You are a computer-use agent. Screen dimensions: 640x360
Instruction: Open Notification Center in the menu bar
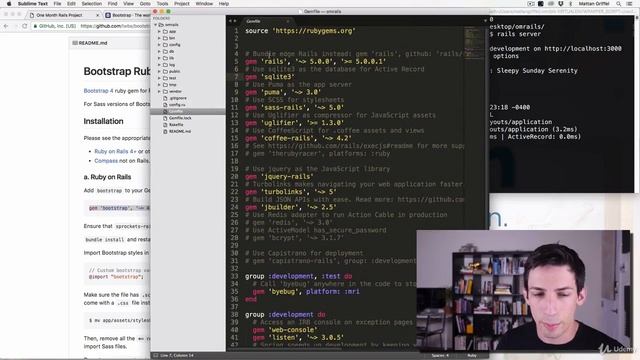[x=630, y=4]
